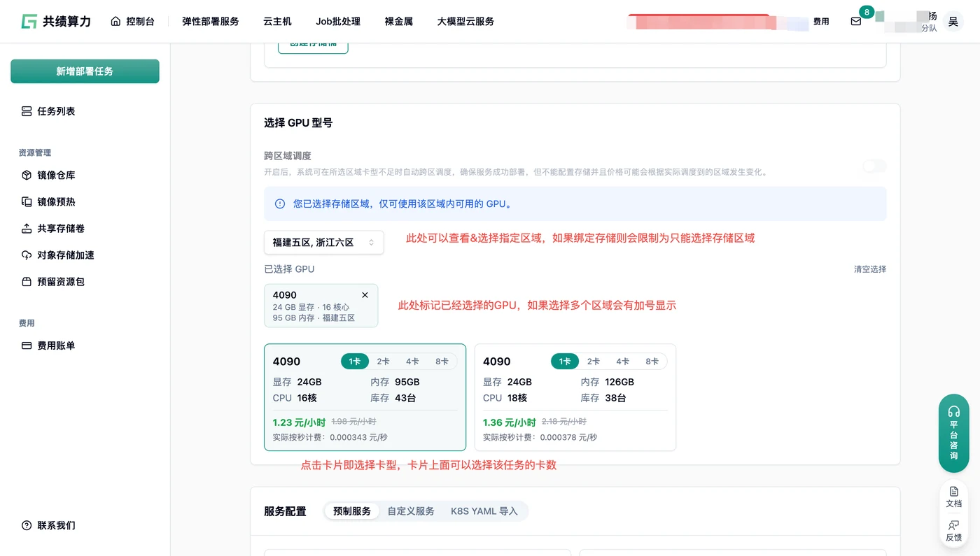This screenshot has height=556, width=980.
Task: Click the 吴 user avatar
Action: (x=953, y=22)
